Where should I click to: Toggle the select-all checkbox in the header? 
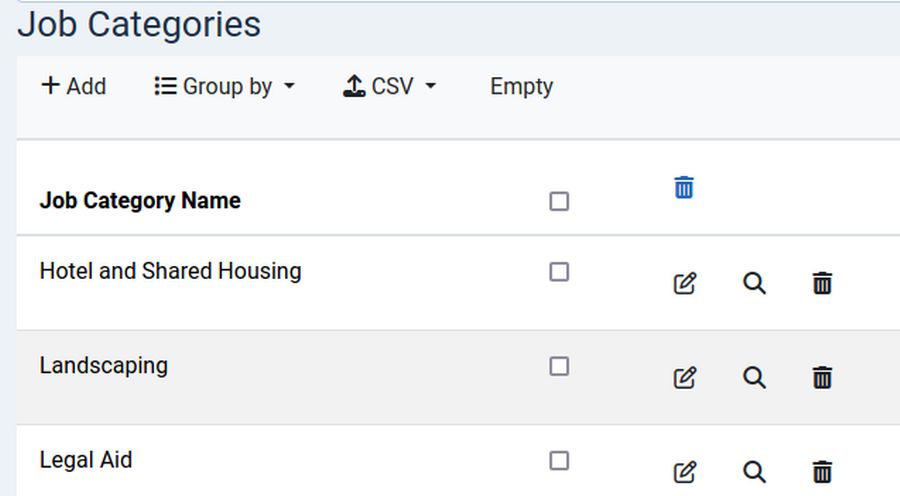pyautogui.click(x=559, y=202)
